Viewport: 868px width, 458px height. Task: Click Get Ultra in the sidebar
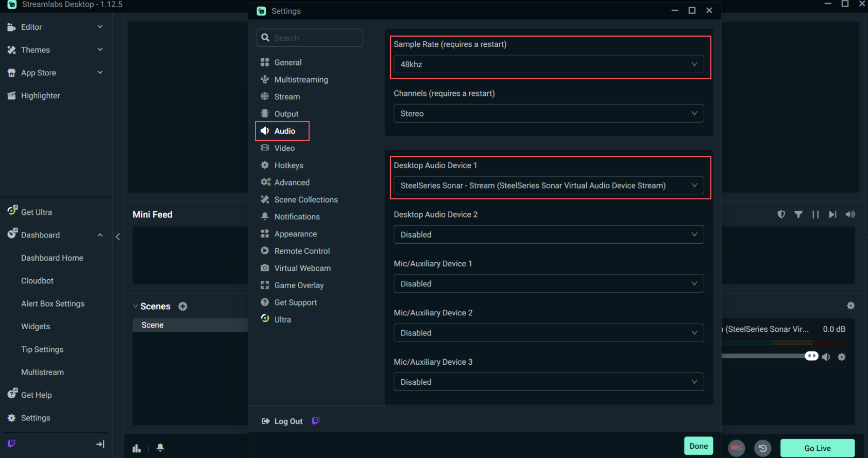point(36,212)
